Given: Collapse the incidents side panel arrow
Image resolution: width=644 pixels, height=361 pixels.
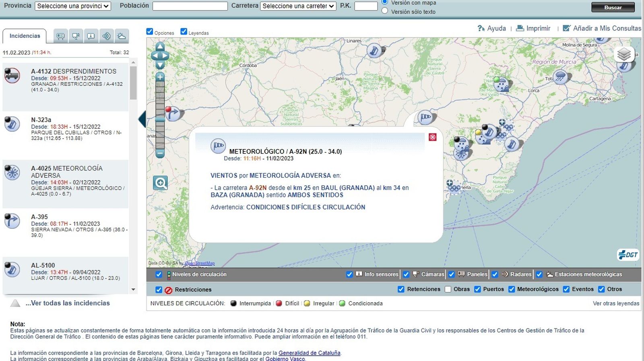Looking at the screenshot, I should [142, 120].
